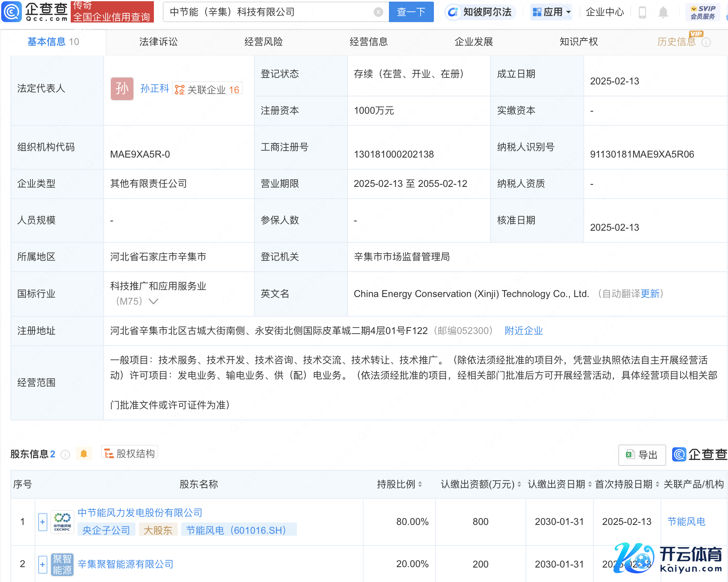Click the info icon beside 历史信息
728x582 pixels.
tap(706, 42)
